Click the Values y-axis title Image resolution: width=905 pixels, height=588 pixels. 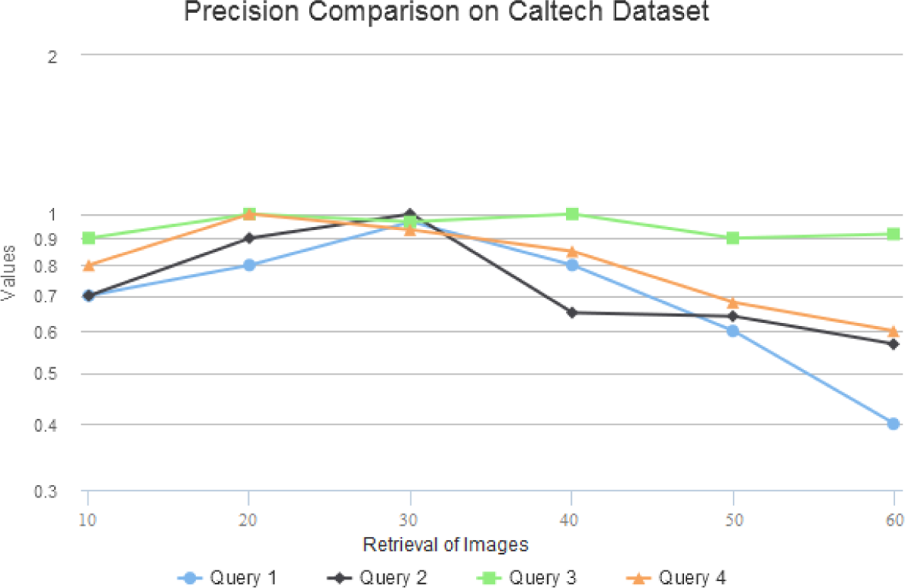tap(8, 273)
